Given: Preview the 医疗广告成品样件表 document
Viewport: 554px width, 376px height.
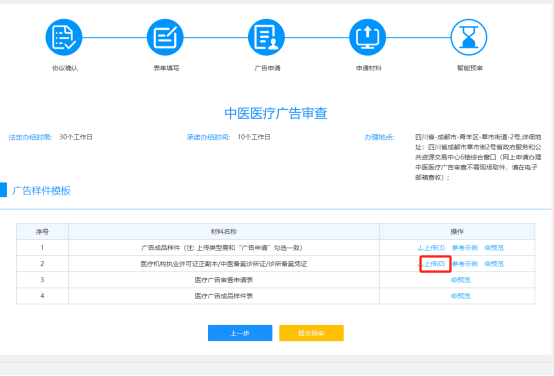Looking at the screenshot, I should coord(460,296).
